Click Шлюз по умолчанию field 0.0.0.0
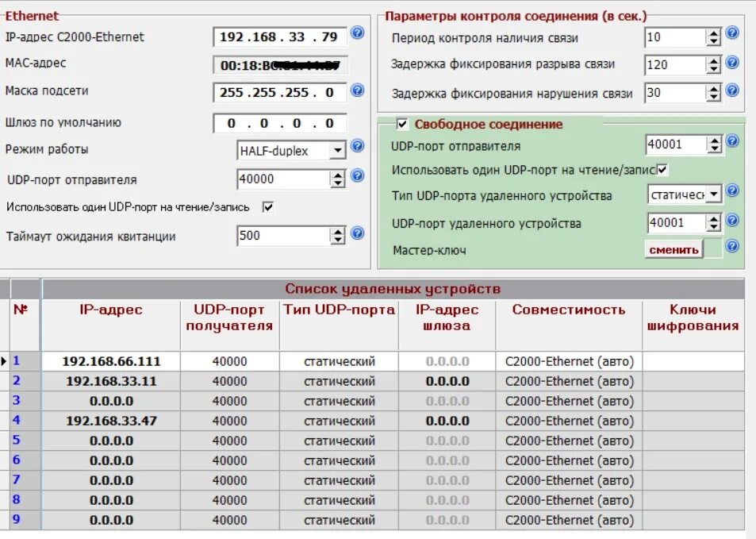 click(x=280, y=123)
